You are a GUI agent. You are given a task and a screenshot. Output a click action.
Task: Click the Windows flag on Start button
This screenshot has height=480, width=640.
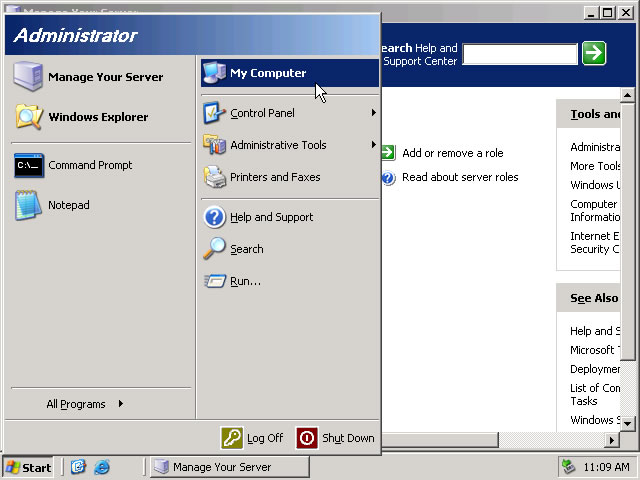click(x=13, y=467)
